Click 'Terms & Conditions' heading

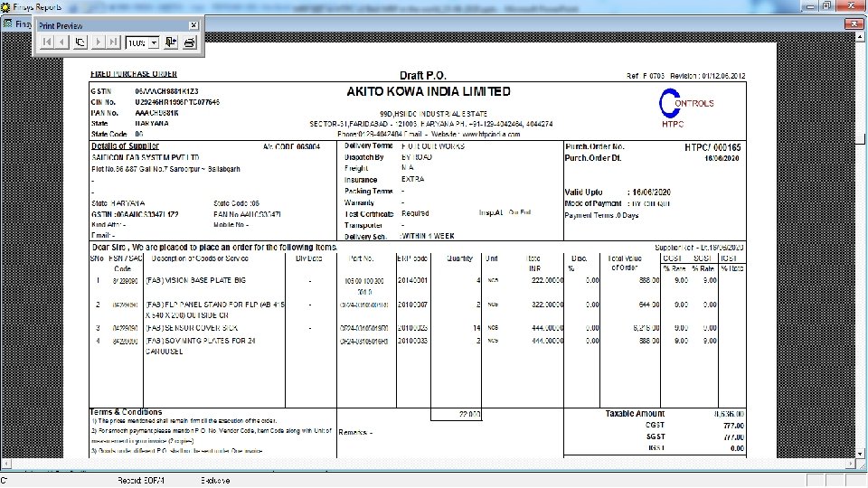(126, 412)
